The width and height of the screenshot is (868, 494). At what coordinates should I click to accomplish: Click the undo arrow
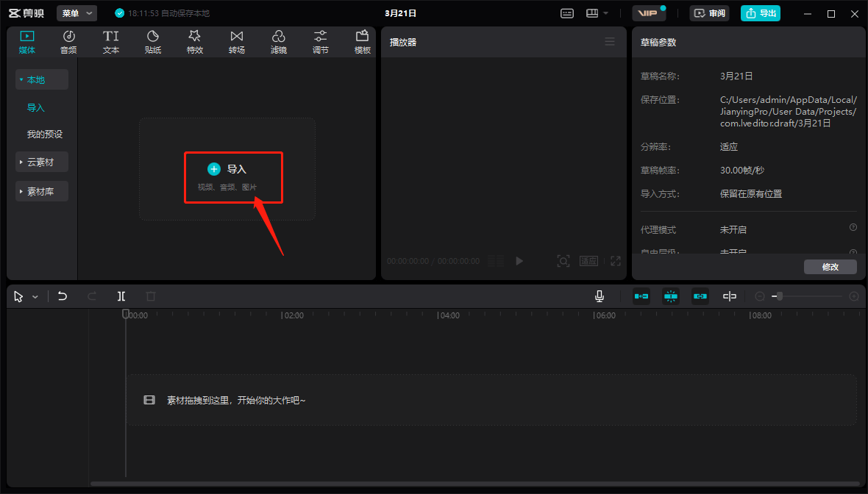point(63,296)
